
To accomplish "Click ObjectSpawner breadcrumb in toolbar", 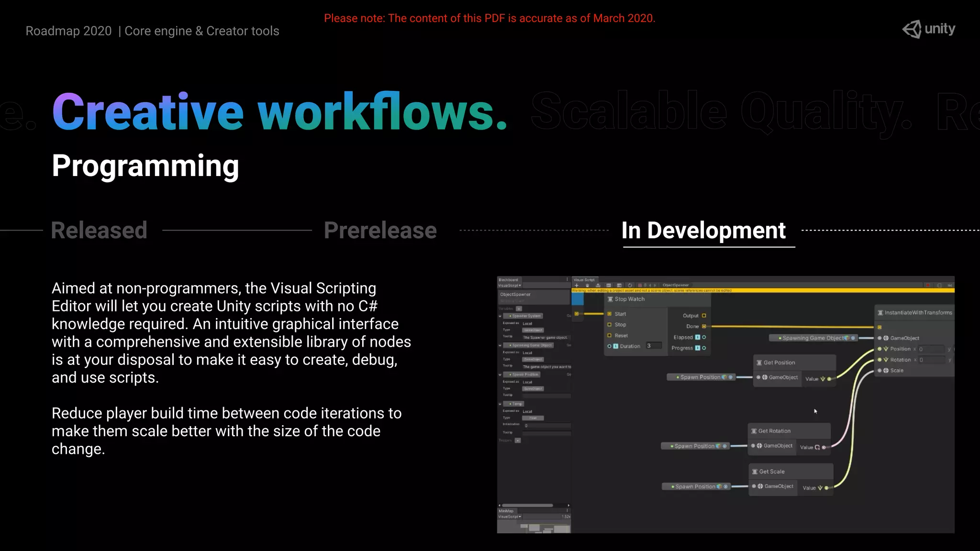I will (x=675, y=285).
